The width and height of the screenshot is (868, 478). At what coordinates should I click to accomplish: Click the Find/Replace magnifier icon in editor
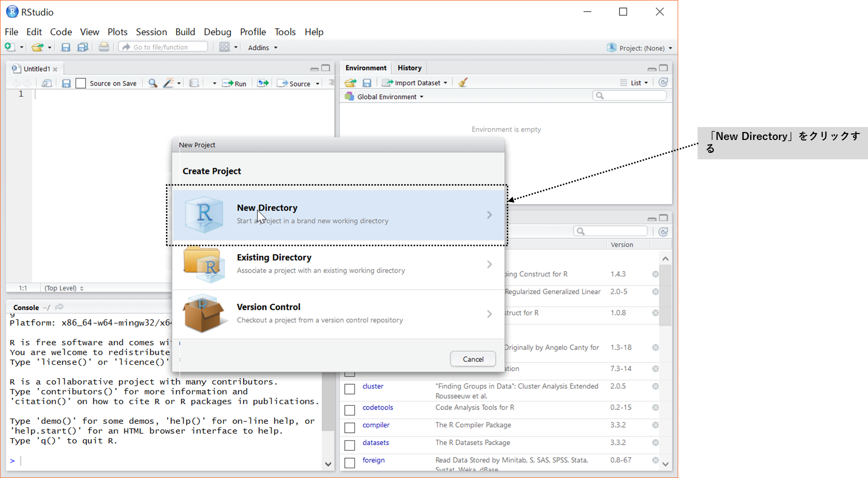[x=153, y=83]
